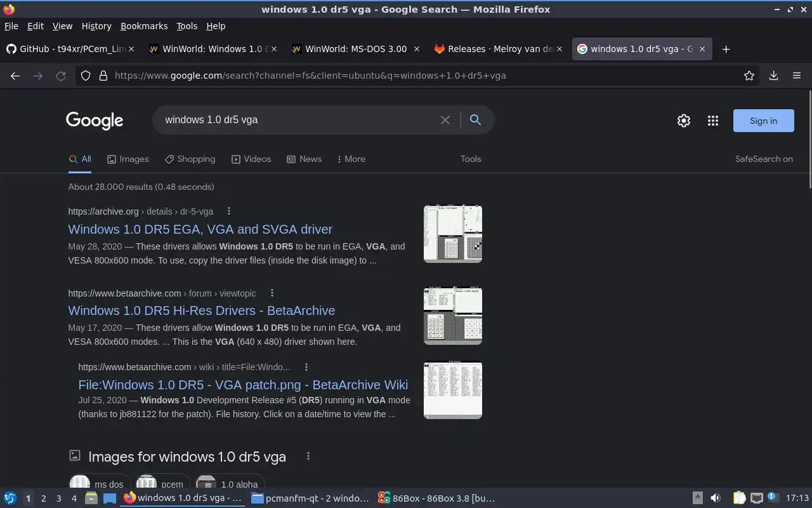Open a new tab with the plus button

tap(726, 49)
